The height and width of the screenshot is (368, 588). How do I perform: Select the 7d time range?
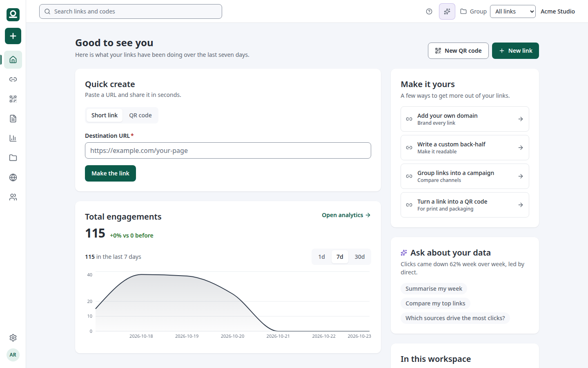pyautogui.click(x=340, y=257)
